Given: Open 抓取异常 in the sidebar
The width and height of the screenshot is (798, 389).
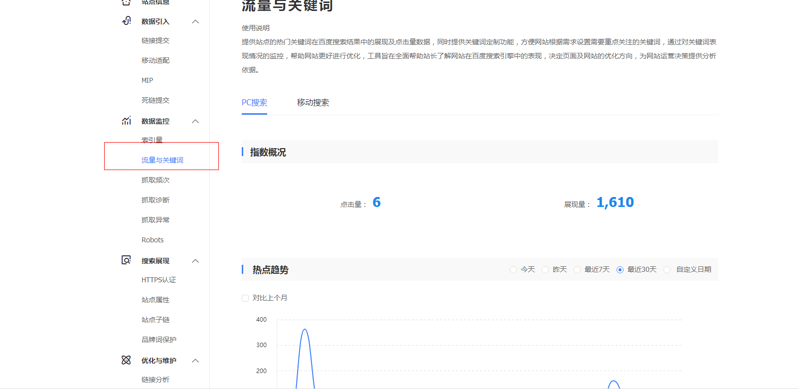Looking at the screenshot, I should [x=155, y=220].
